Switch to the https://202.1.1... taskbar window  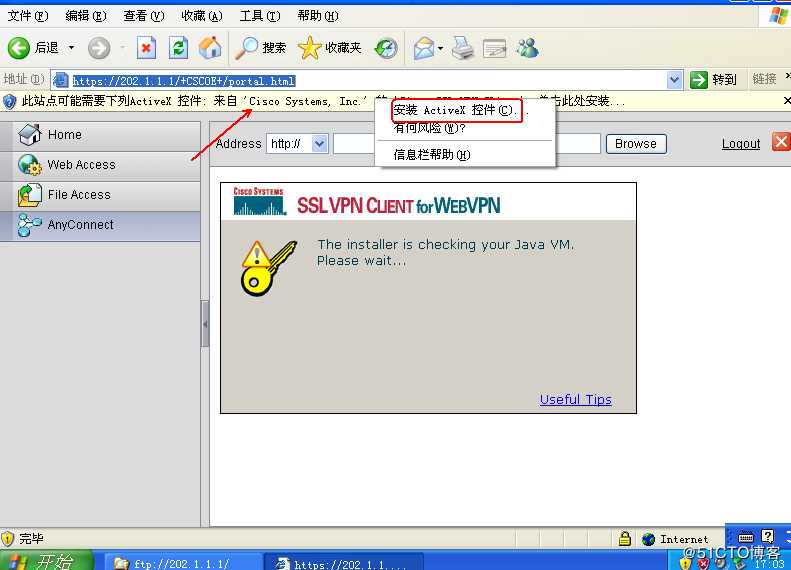coord(344,562)
